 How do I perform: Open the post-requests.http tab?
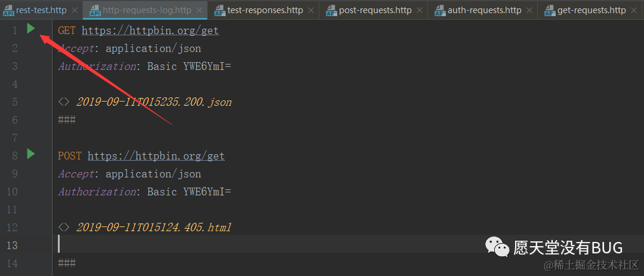(375, 10)
